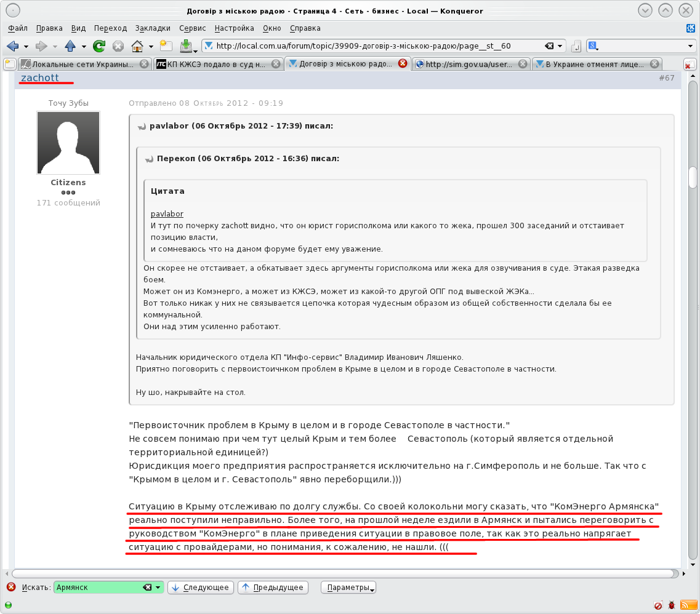This screenshot has height=614, width=700.
Task: Close the find bar with red X icon
Action: [11, 587]
